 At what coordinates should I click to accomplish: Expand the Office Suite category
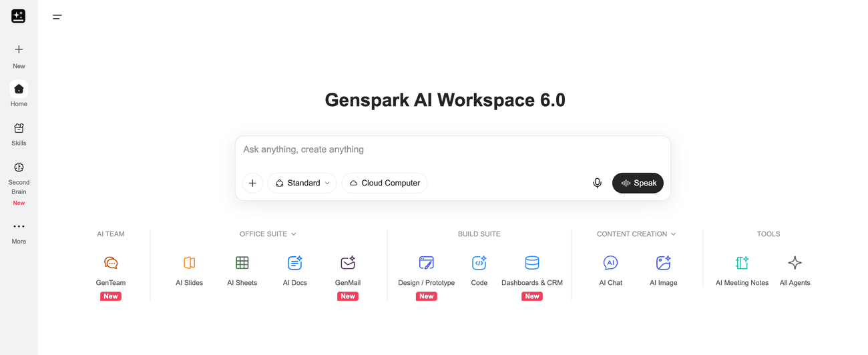(x=268, y=234)
